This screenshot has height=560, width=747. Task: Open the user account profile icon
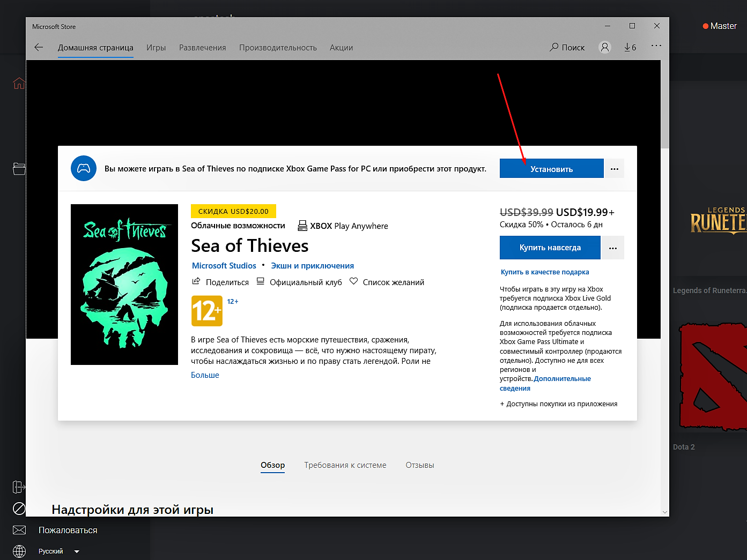(x=605, y=47)
